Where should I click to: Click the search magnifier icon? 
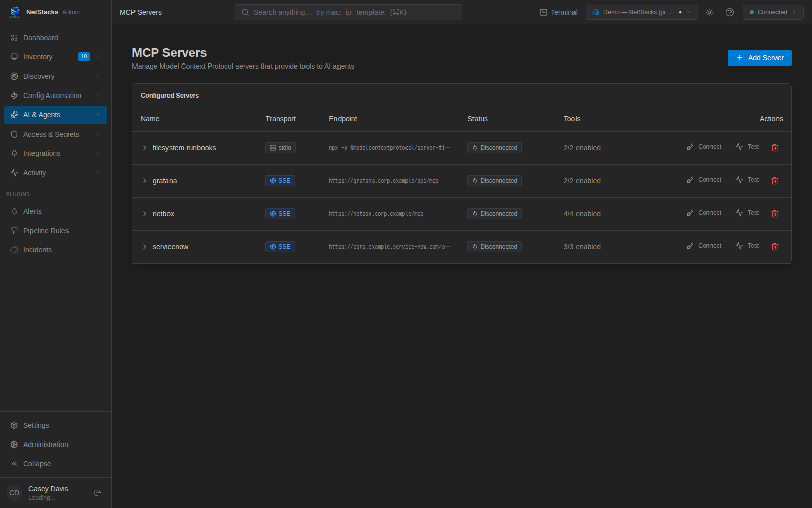245,12
